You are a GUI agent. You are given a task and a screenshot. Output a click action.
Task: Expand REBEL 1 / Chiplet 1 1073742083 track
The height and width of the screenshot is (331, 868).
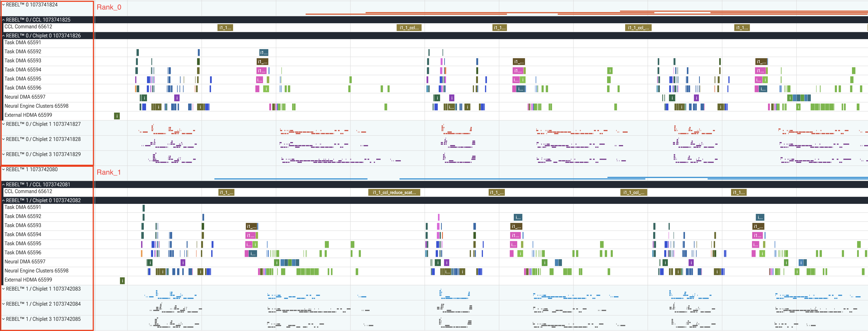pos(3,289)
